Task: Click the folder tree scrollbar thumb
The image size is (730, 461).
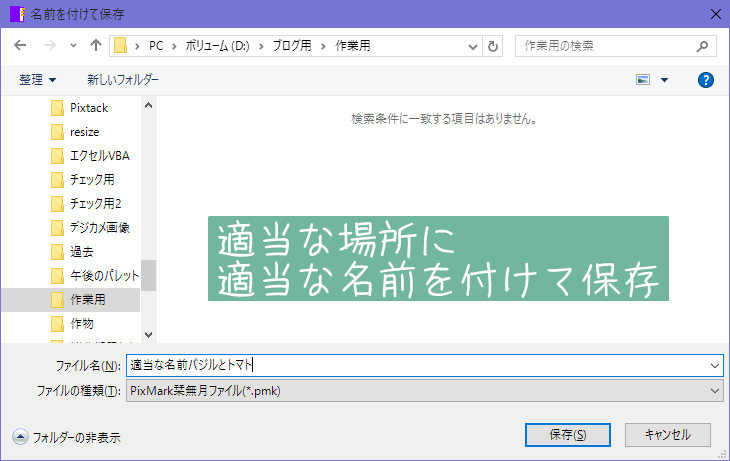Action: point(149,275)
